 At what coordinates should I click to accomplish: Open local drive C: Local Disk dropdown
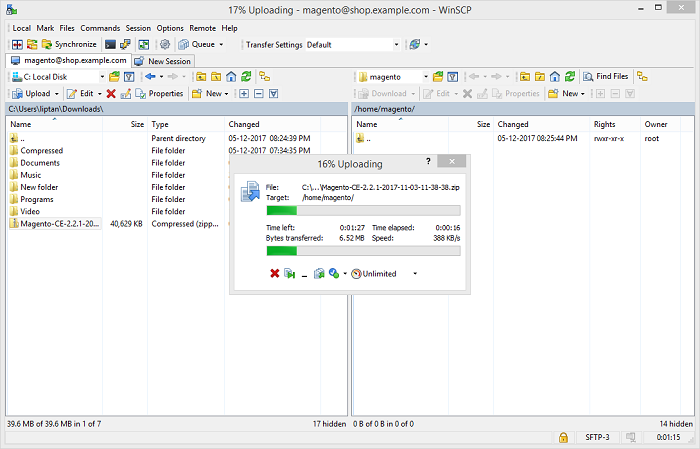point(102,77)
